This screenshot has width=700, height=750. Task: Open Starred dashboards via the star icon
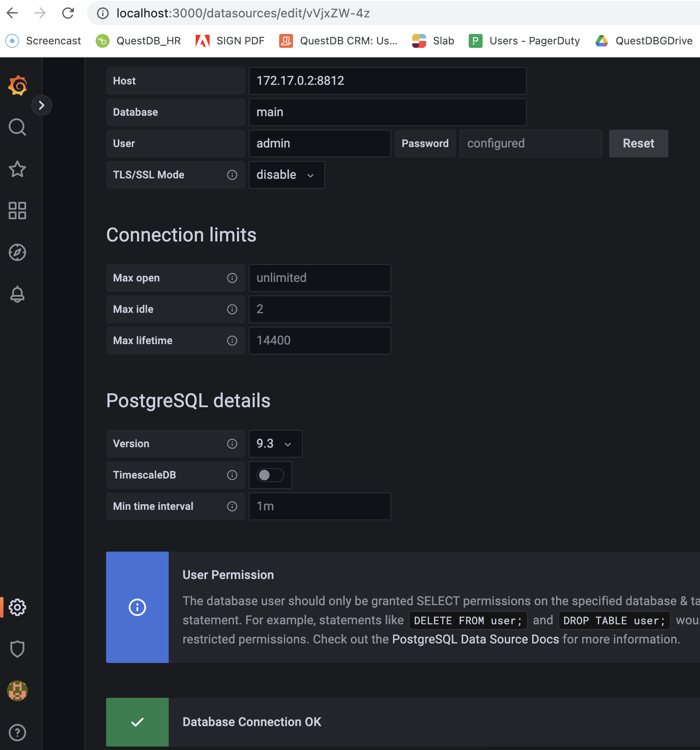(x=17, y=169)
